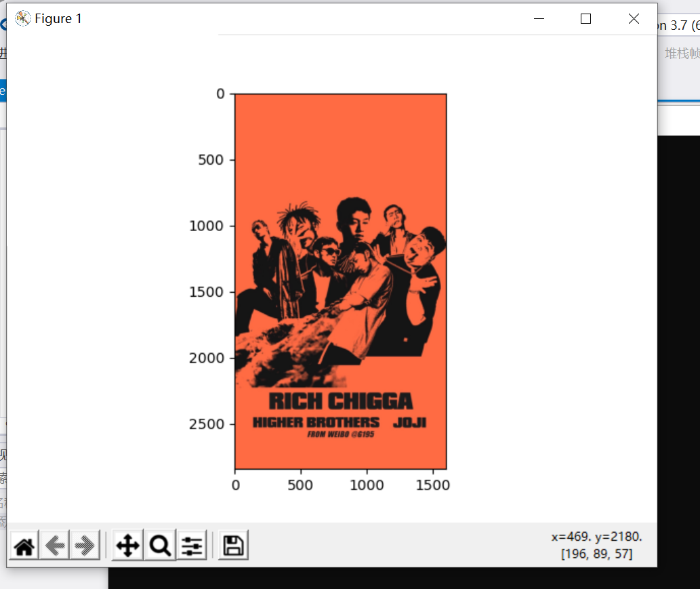This screenshot has height=589, width=700.
Task: Click the x-axis tick label 1000
Action: point(367,485)
